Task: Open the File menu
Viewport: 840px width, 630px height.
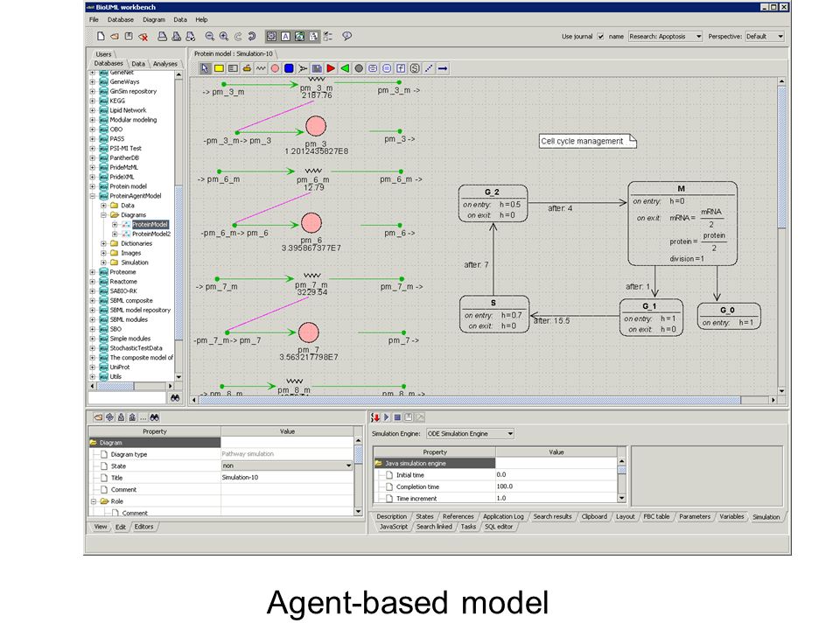Action: pos(94,20)
